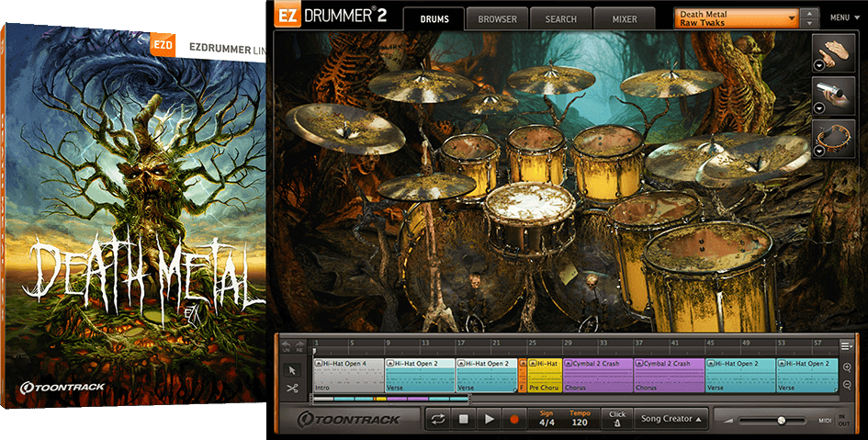Click the song overview minimap scrollbar
Image resolution: width=868 pixels, height=440 pixels.
(391, 399)
